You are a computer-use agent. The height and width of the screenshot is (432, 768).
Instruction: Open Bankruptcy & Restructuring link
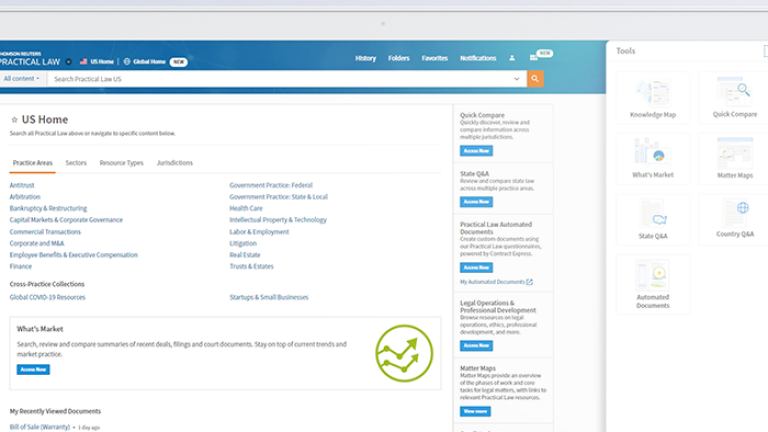pos(48,209)
